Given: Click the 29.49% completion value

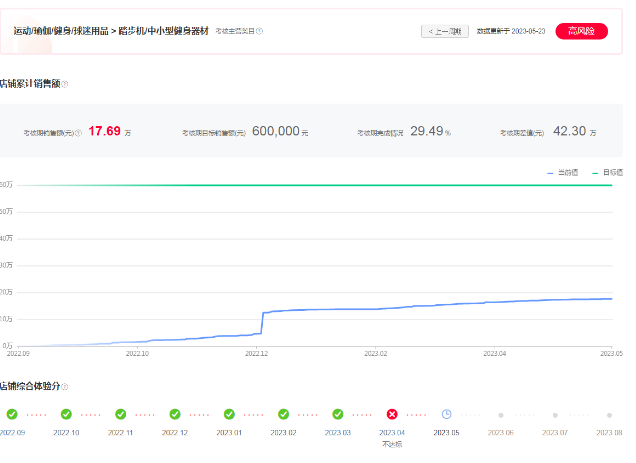Looking at the screenshot, I should tap(430, 131).
